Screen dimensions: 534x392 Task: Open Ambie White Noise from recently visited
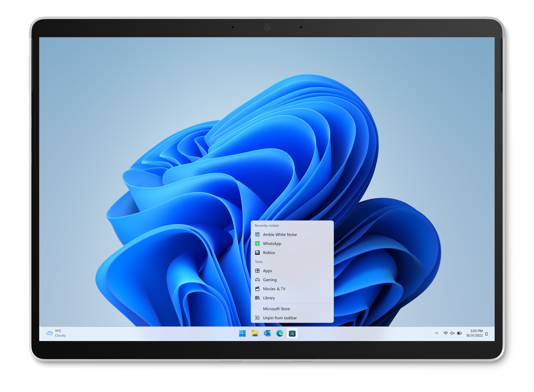coord(280,235)
